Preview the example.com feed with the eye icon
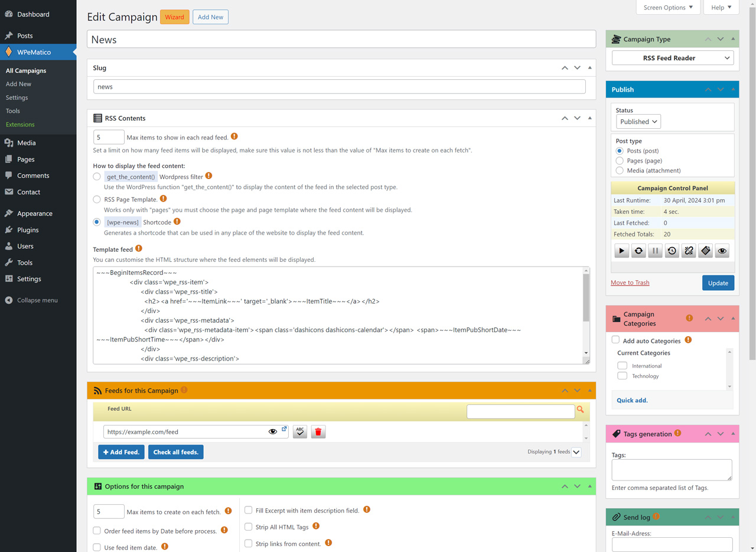 tap(273, 432)
